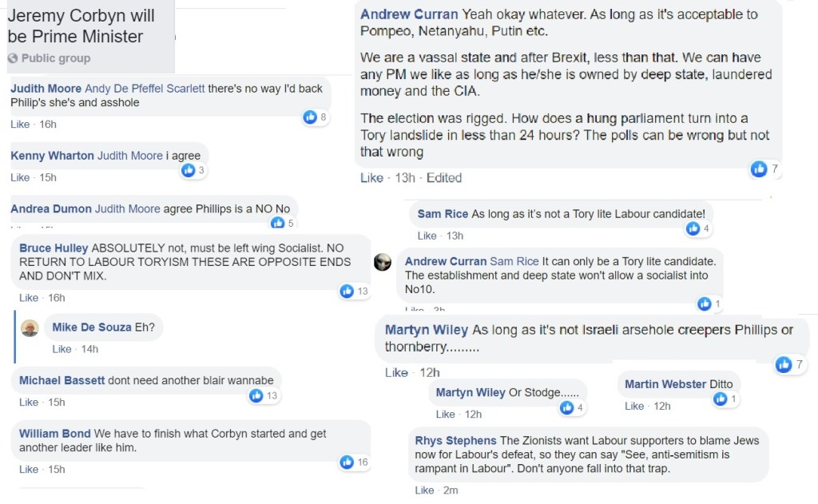The width and height of the screenshot is (818, 504).
Task: Click the 16h timestamp on Bruce Hulley's comment
Action: [x=56, y=298]
